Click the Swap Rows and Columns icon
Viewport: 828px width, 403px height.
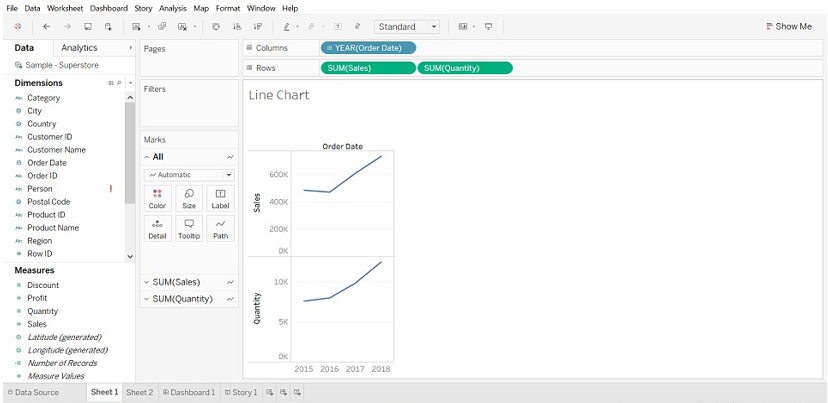click(215, 26)
